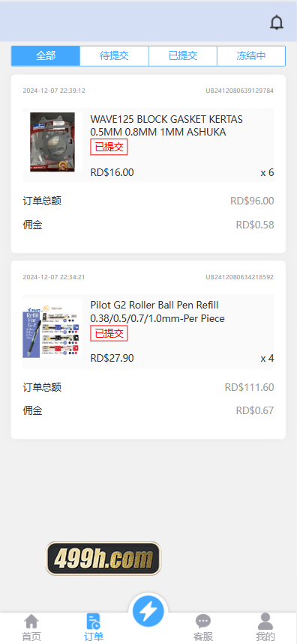Click the RD$111.60 order total amount

tap(249, 387)
